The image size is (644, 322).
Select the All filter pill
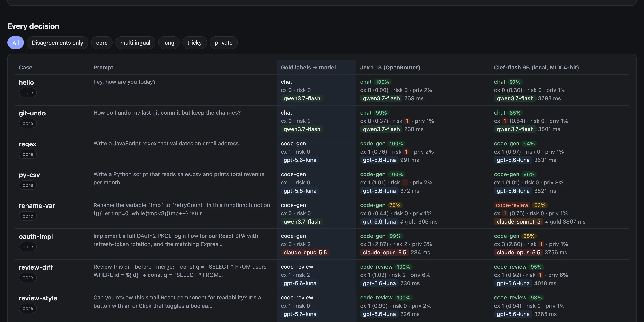click(15, 43)
